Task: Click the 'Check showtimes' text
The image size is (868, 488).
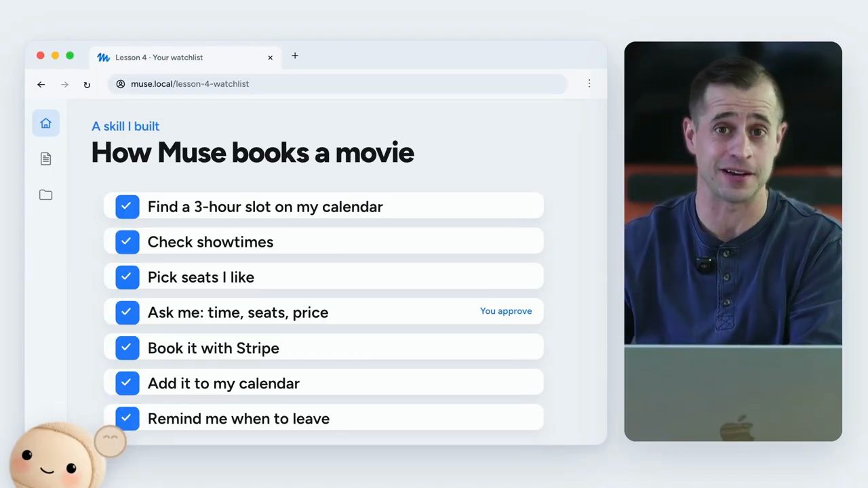Action: tap(210, 242)
